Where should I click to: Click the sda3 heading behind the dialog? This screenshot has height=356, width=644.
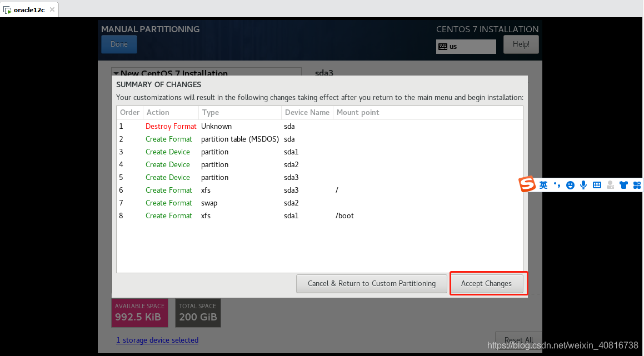[x=324, y=73]
